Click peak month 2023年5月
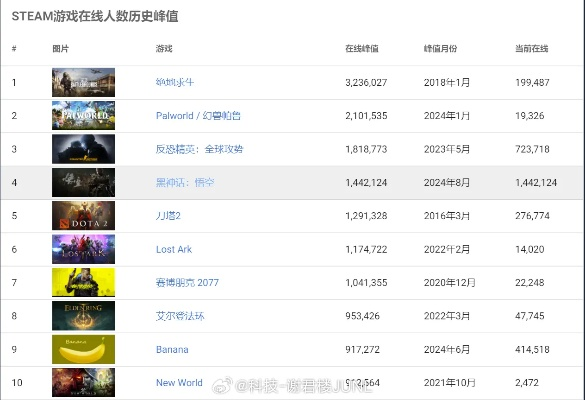 pos(447,149)
